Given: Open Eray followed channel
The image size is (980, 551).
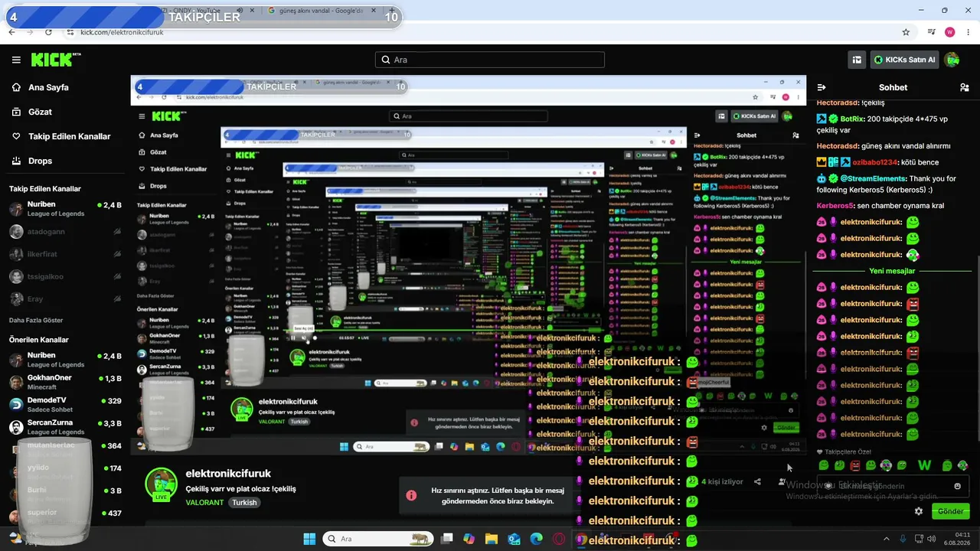Looking at the screenshot, I should pyautogui.click(x=65, y=298).
